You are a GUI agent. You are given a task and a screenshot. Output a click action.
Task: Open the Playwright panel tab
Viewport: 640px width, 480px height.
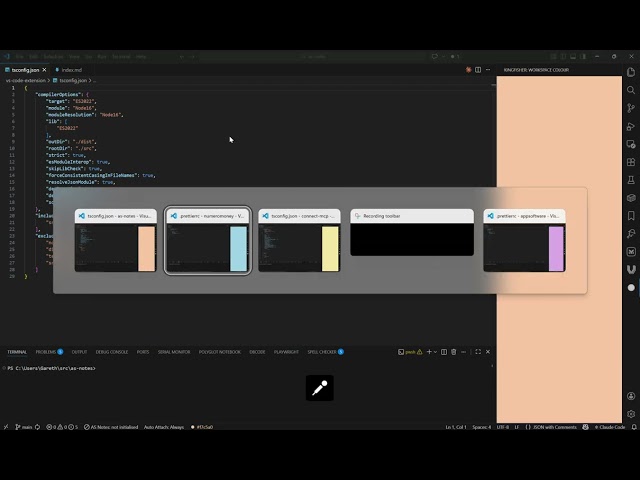pyautogui.click(x=286, y=352)
